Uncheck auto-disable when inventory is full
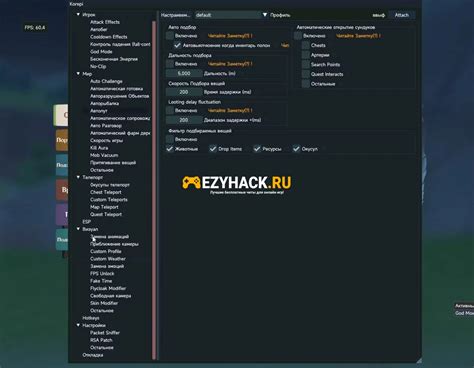The width and height of the screenshot is (474, 368). [177, 45]
